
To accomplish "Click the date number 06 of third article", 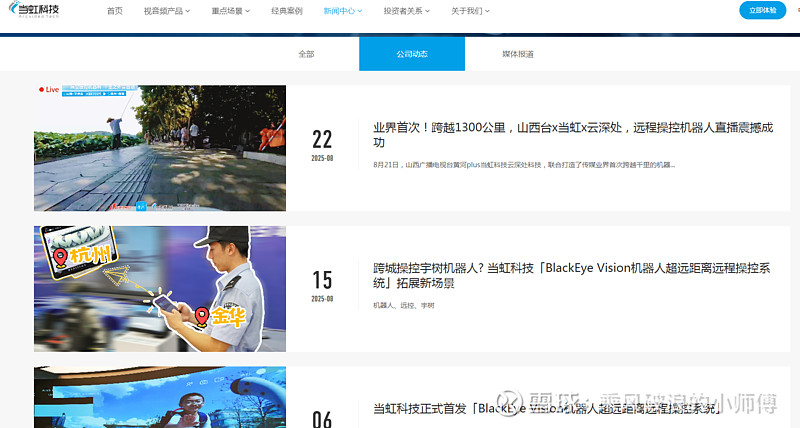I will click(x=322, y=419).
